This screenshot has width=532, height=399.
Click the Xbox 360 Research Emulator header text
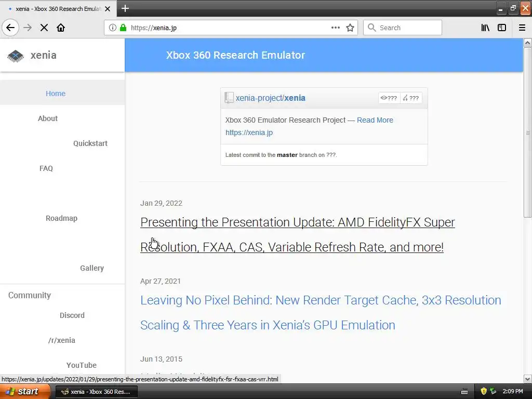click(235, 55)
